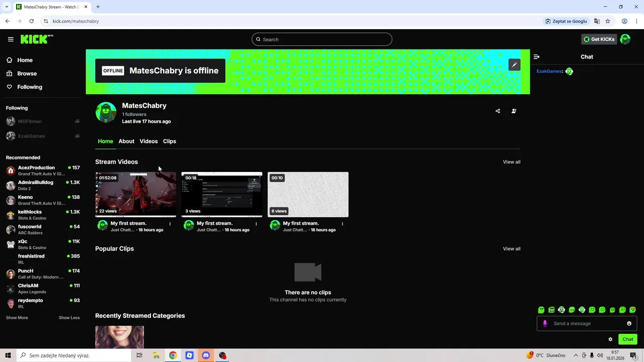Screen dimensions: 644x362
Task: Open Chrome three-dot menu
Action: (636, 21)
